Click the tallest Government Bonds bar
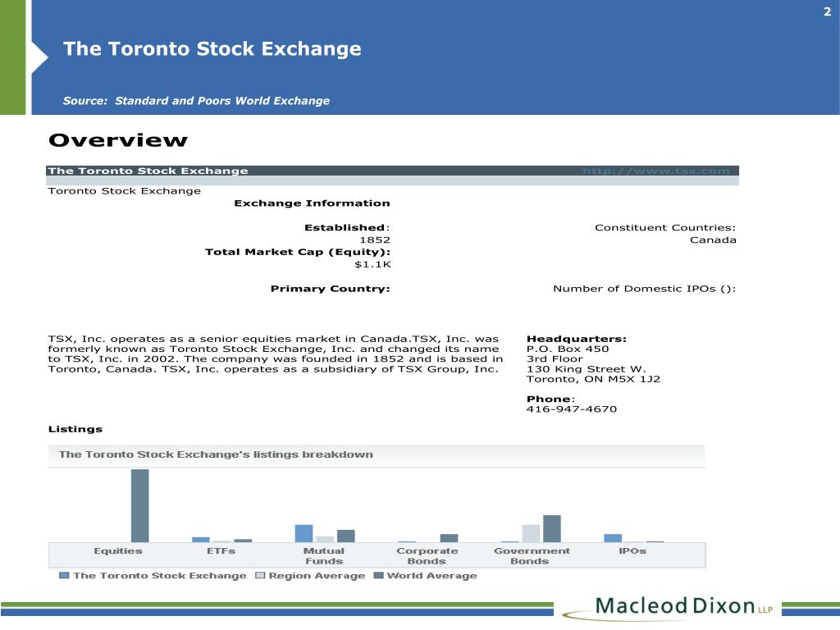840x630 pixels. (552, 529)
